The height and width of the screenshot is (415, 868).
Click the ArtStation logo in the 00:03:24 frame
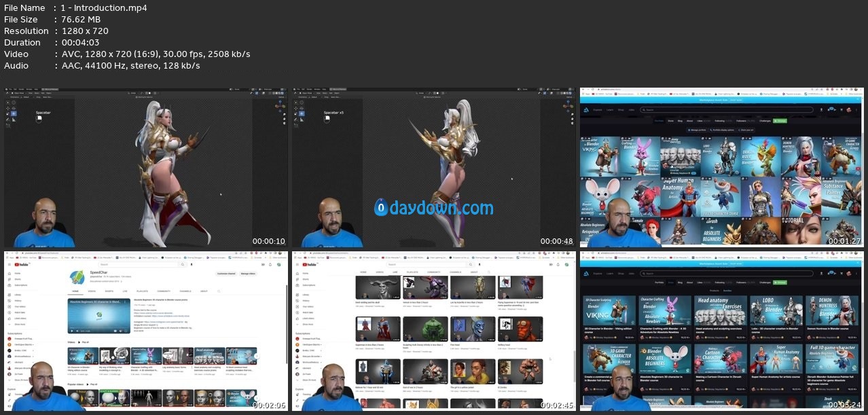click(x=586, y=274)
